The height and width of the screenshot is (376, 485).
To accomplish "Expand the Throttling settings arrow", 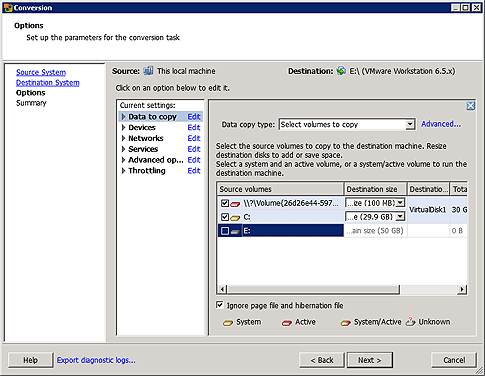I will 123,171.
